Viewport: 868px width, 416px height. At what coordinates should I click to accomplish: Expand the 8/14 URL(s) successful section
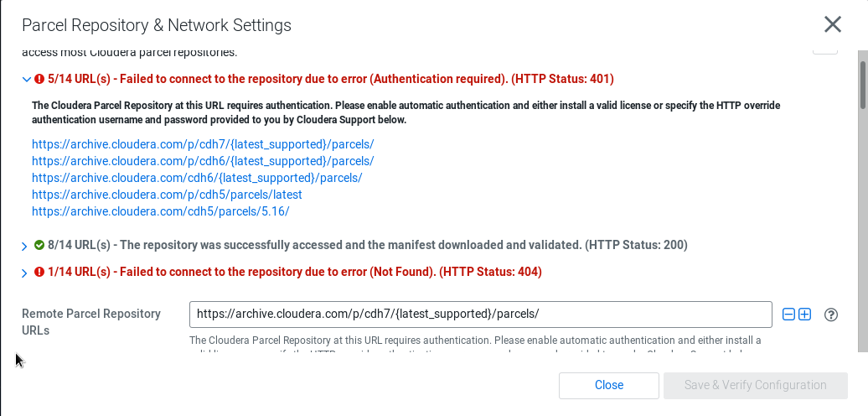tap(24, 246)
